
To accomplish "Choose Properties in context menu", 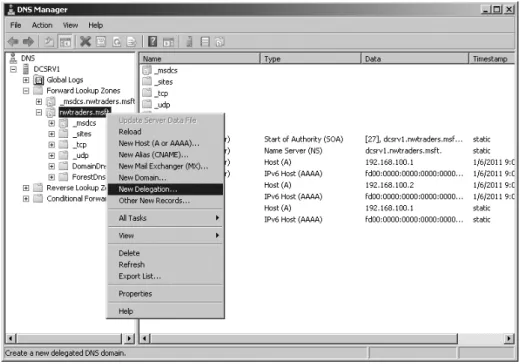I will pos(165,294).
